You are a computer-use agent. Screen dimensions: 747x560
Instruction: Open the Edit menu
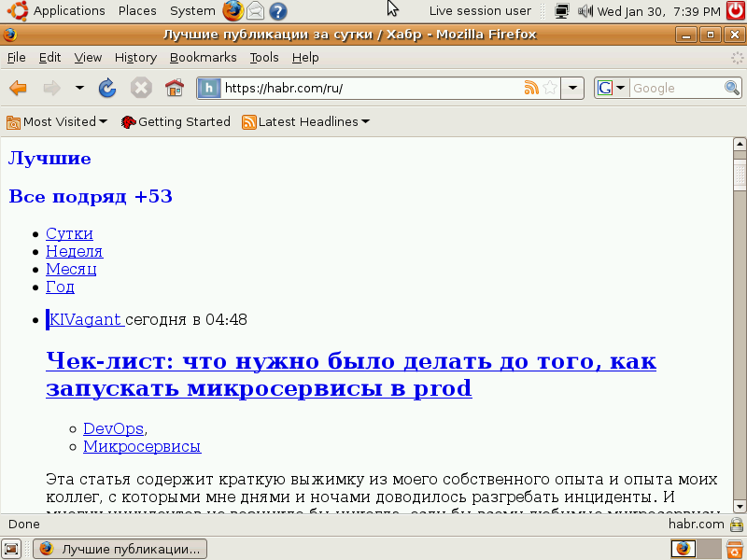[49, 58]
